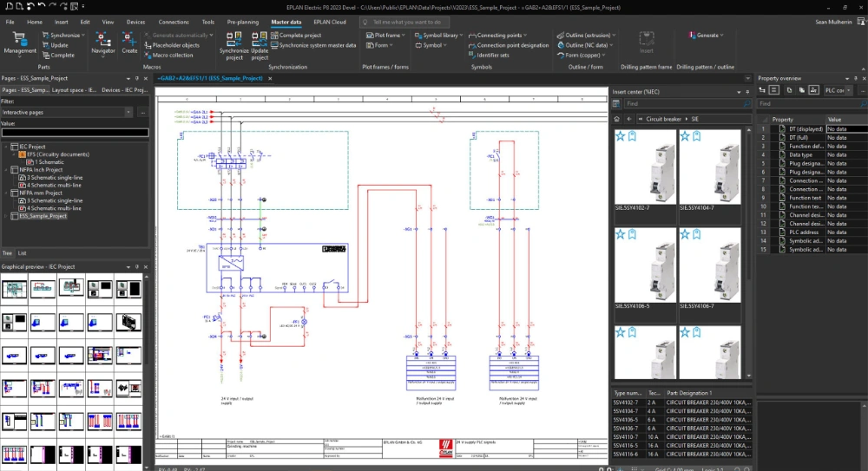Screen dimensions: 868x471
Task: Click the Insert center Find field
Action: pyautogui.click(x=677, y=103)
